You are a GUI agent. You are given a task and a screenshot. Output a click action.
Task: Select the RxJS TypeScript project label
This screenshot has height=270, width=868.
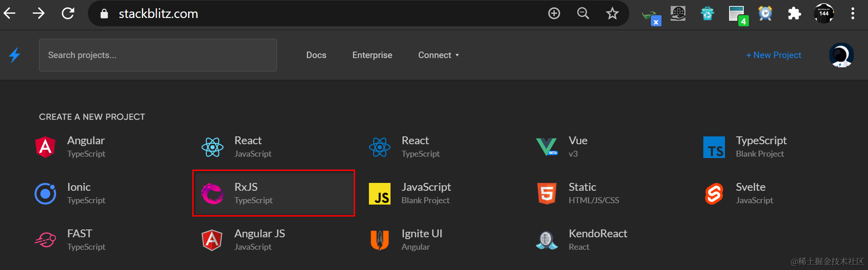(x=253, y=193)
